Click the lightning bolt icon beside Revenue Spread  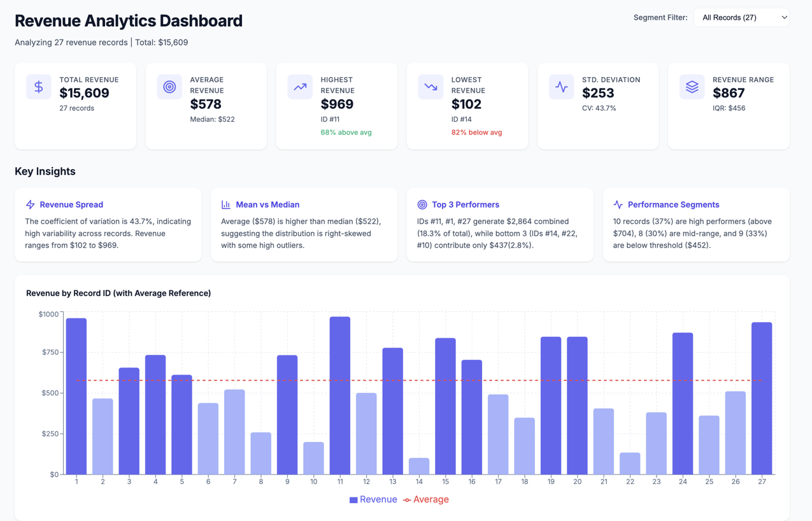pos(30,204)
